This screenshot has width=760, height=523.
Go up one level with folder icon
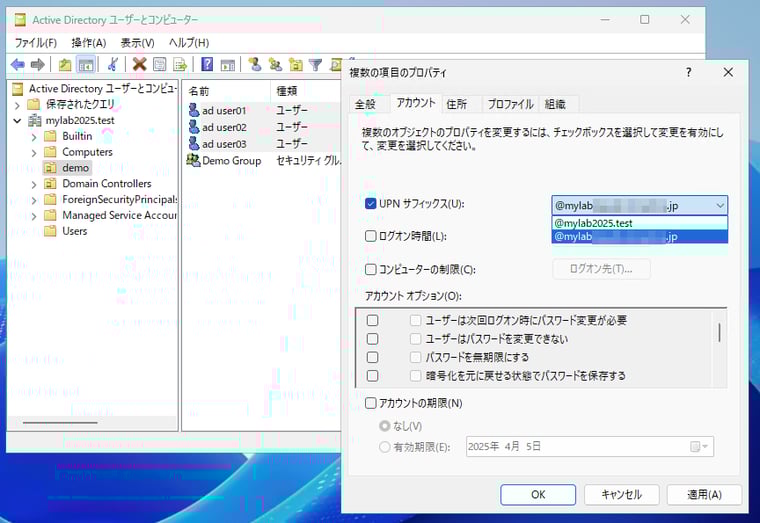(65, 64)
